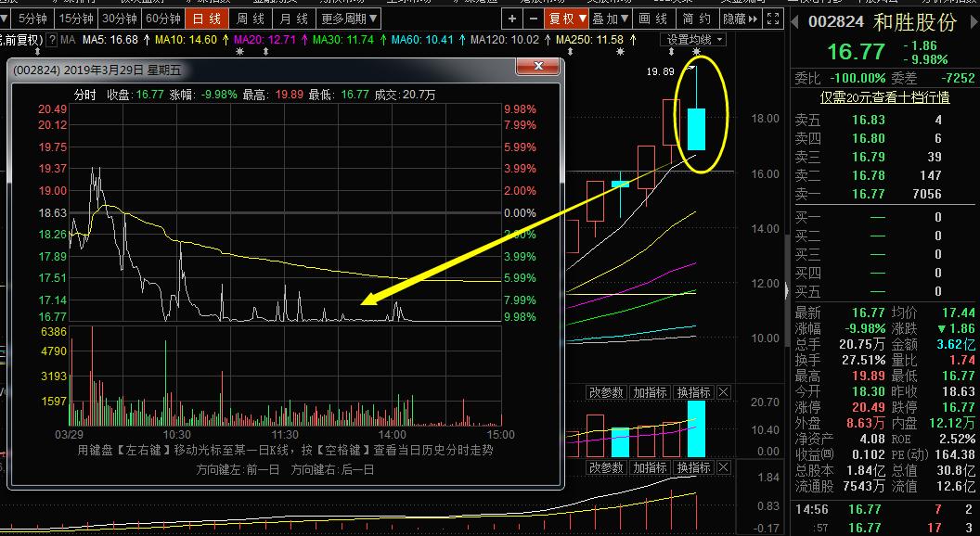Click 换指标 on the lower indicator panel
The height and width of the screenshot is (536, 980).
[x=694, y=467]
